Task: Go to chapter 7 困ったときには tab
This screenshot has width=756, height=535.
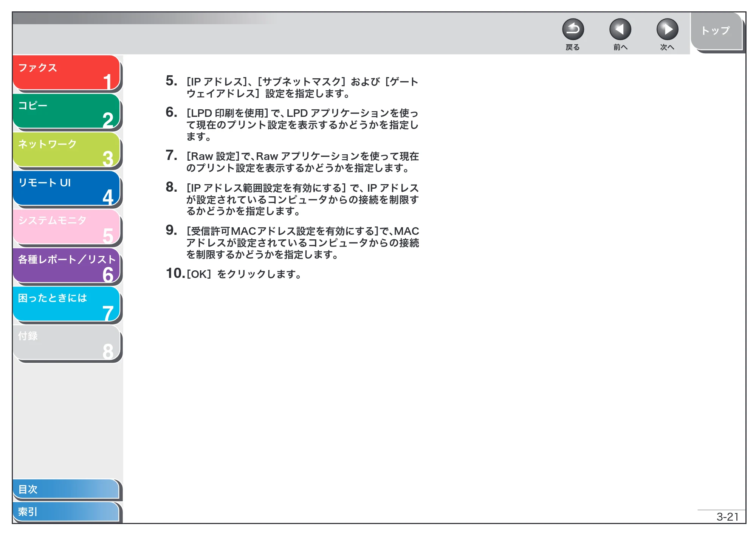Action: tap(66, 304)
